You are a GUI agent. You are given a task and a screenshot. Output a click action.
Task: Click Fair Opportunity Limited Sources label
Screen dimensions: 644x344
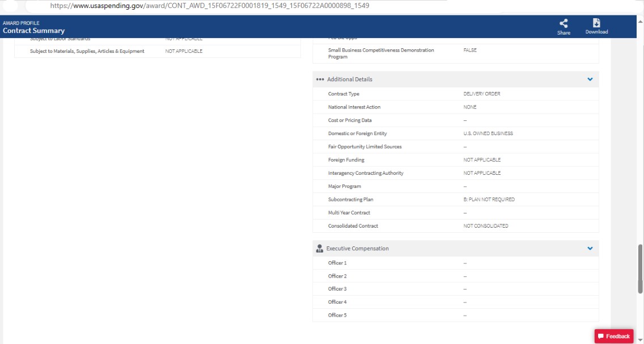point(365,146)
